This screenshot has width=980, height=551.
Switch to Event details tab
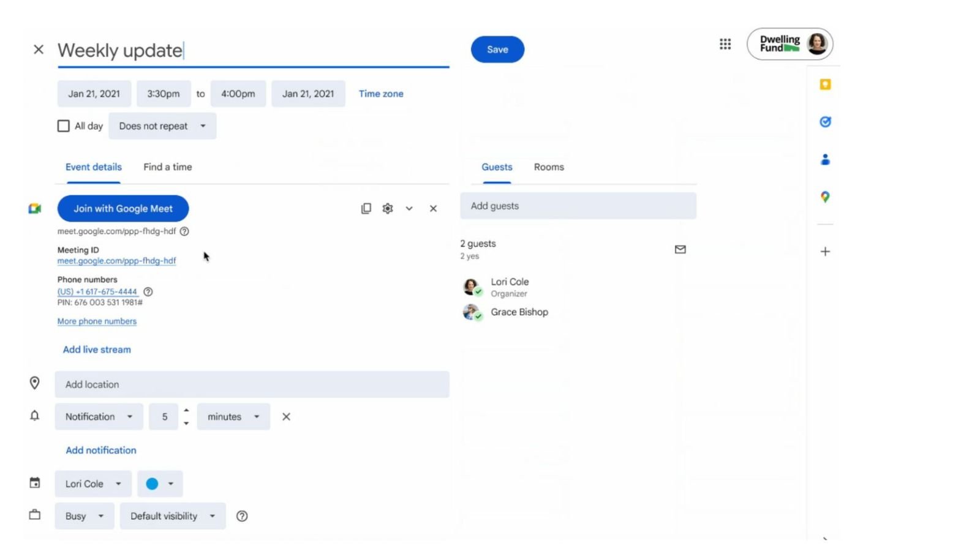(94, 167)
